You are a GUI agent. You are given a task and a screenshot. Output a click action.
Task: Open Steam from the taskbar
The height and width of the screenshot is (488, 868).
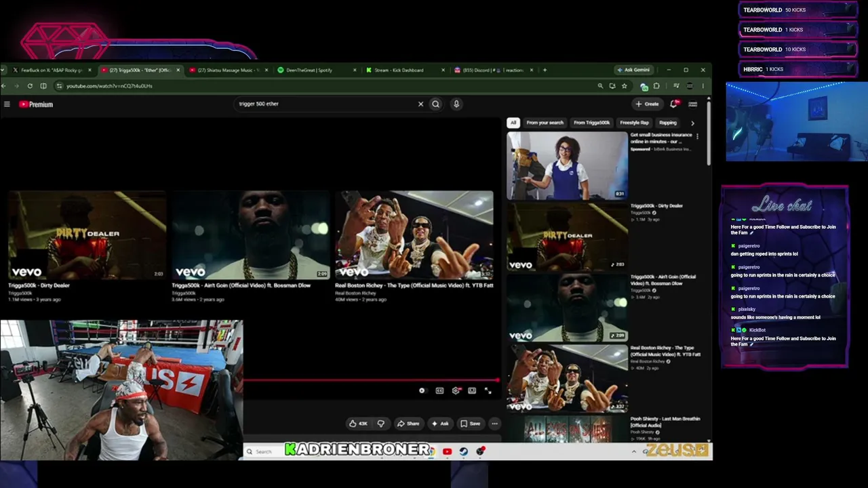click(464, 451)
